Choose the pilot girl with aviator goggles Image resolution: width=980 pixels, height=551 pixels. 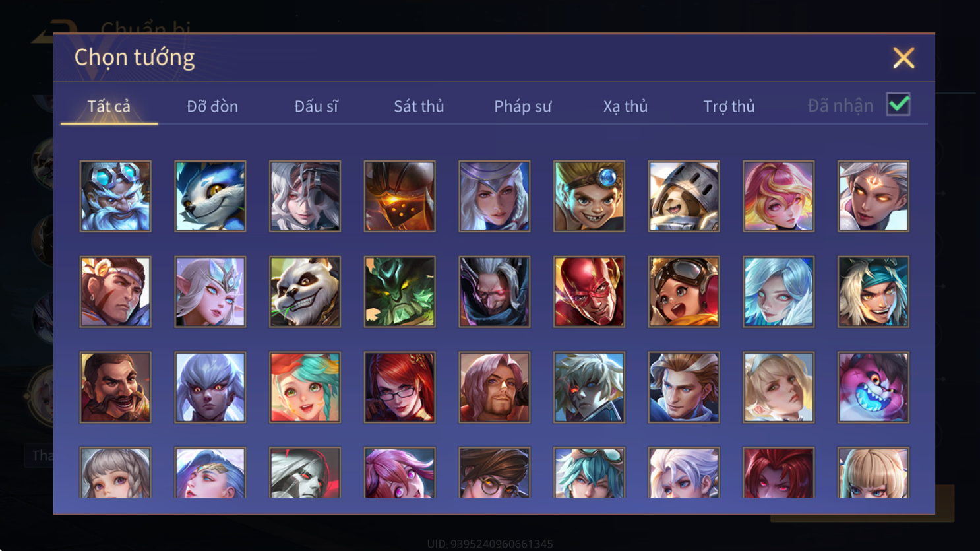tap(684, 292)
